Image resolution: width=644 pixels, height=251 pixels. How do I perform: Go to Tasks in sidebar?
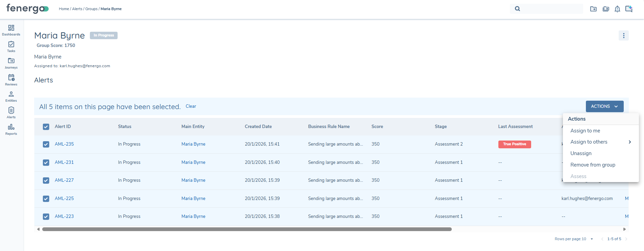[x=11, y=47]
